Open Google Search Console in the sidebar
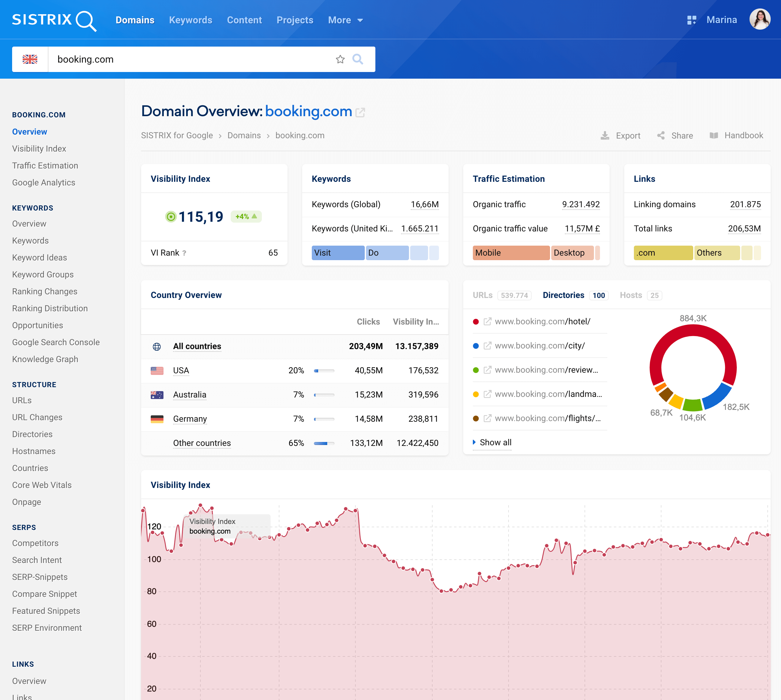Viewport: 781px width, 700px height. coord(56,342)
